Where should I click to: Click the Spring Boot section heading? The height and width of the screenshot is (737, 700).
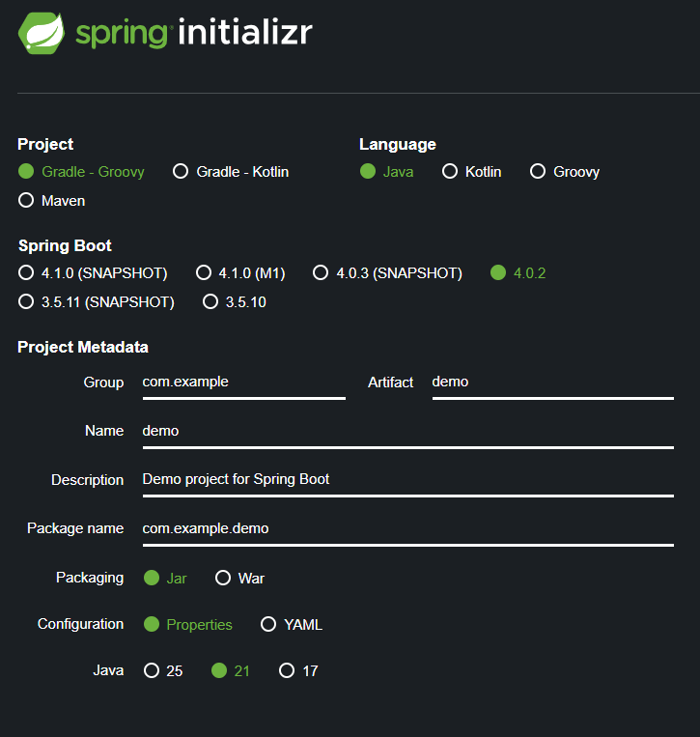point(65,245)
